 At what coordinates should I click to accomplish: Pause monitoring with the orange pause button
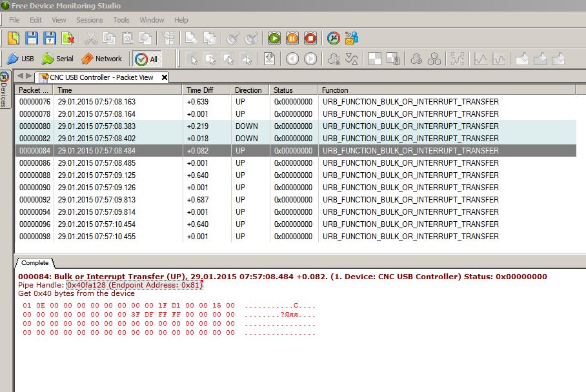[292, 38]
